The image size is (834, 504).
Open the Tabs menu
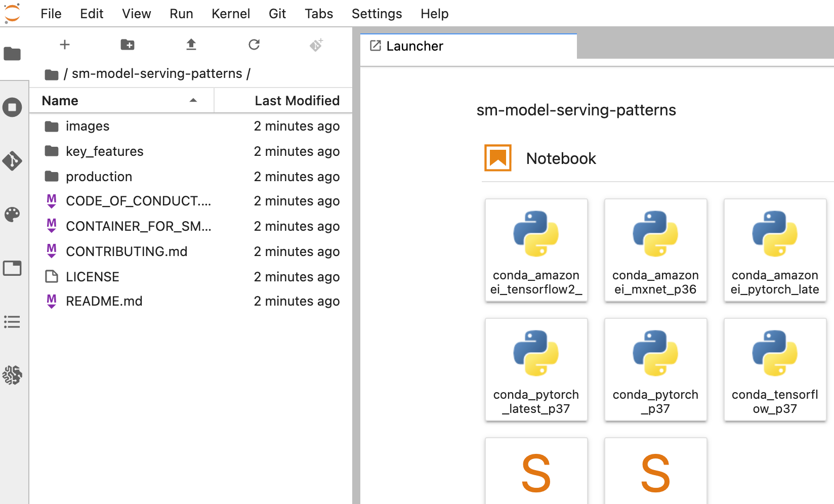tap(319, 14)
